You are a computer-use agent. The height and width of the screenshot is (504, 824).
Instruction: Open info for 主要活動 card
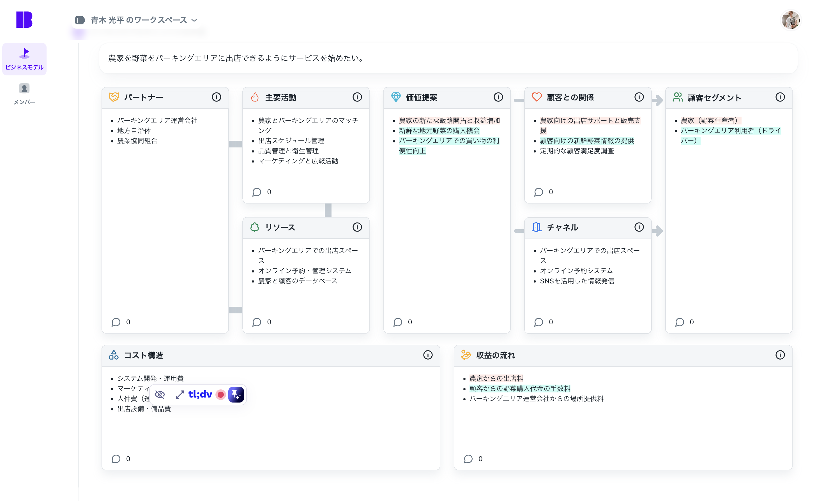click(x=357, y=97)
